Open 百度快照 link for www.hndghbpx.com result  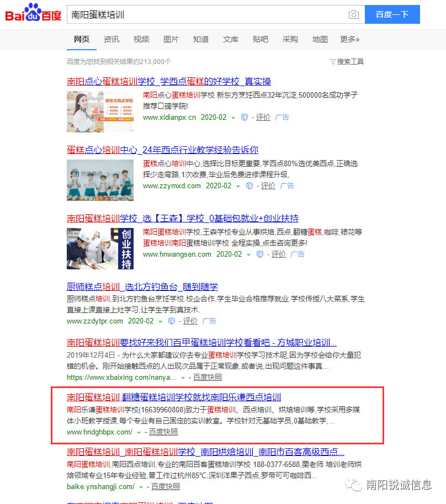(163, 432)
